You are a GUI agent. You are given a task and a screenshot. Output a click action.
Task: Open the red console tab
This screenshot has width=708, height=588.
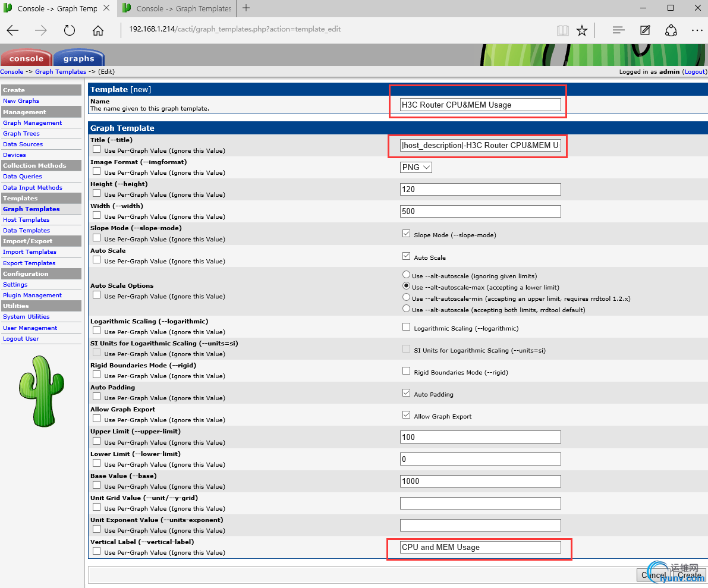click(26, 58)
